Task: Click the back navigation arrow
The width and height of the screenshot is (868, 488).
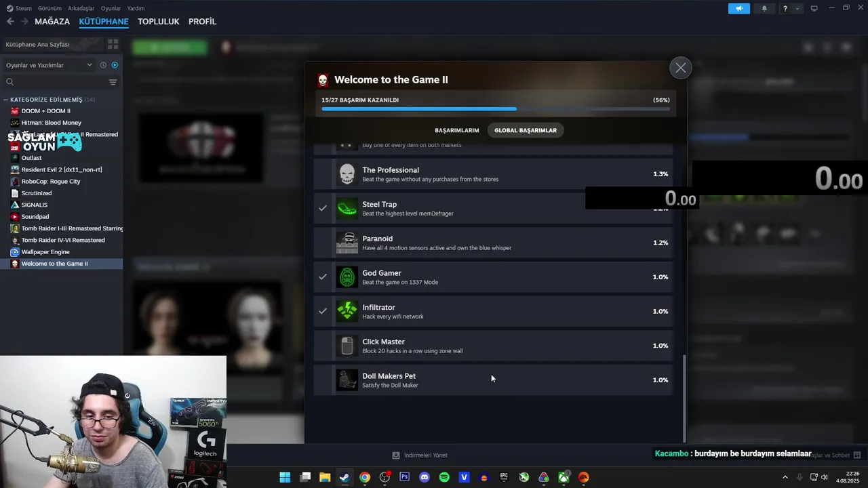Action: tap(10, 22)
